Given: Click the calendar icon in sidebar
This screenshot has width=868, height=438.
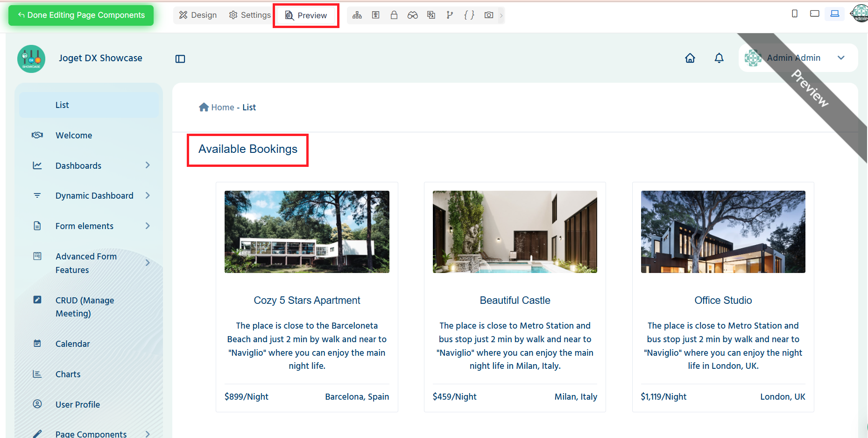Looking at the screenshot, I should click(x=37, y=344).
